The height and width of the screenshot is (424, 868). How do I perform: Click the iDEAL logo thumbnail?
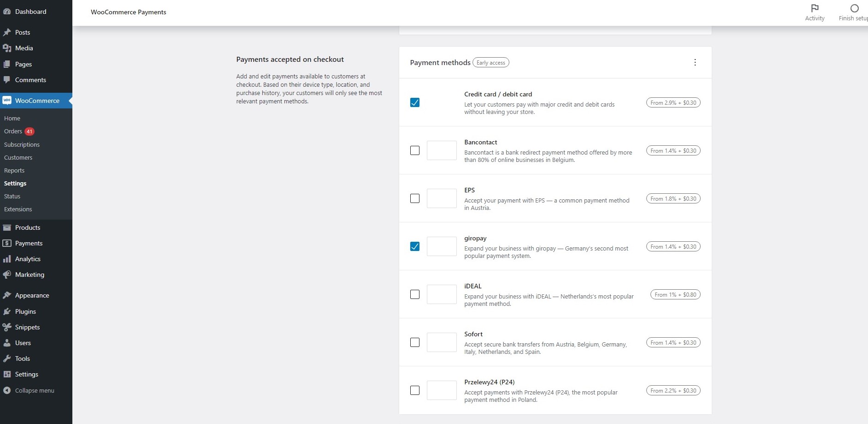click(442, 294)
